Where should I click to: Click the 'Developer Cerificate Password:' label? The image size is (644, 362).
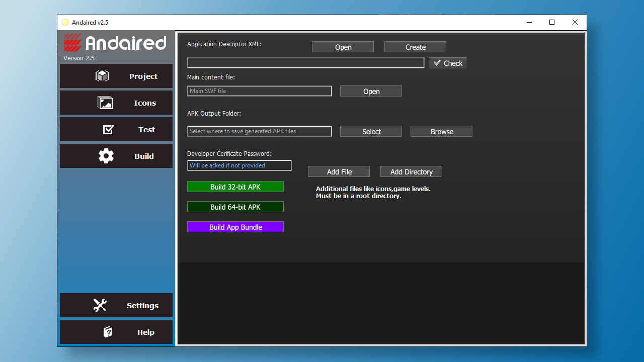229,154
